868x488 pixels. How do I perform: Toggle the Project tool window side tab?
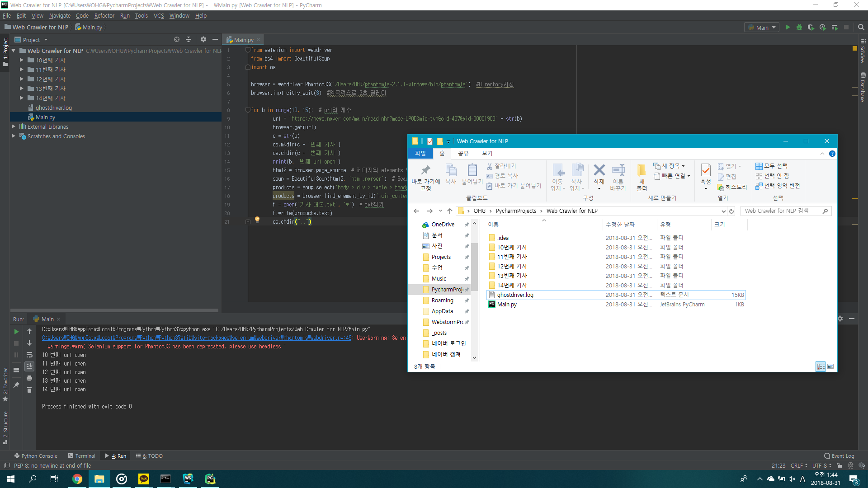point(5,52)
